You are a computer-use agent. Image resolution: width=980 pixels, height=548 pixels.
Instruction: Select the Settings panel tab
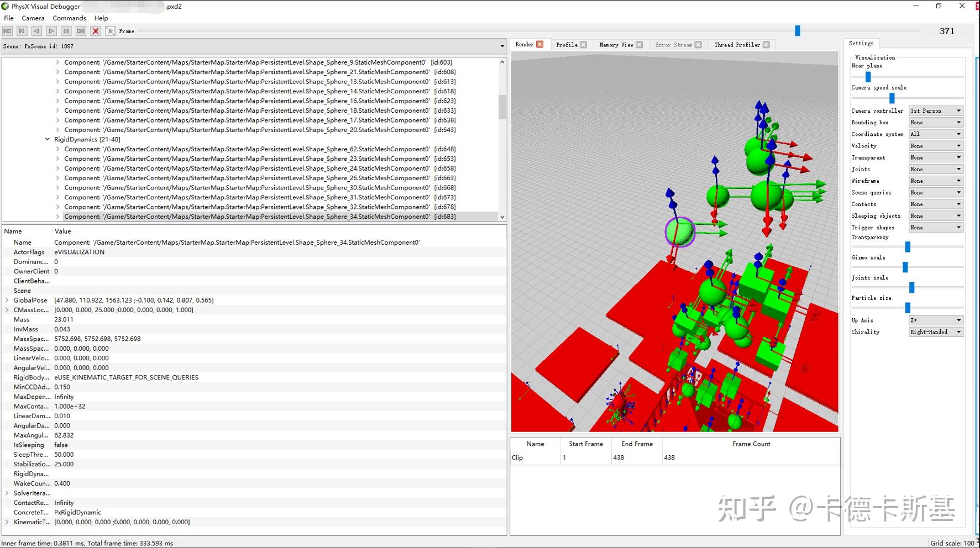click(861, 43)
